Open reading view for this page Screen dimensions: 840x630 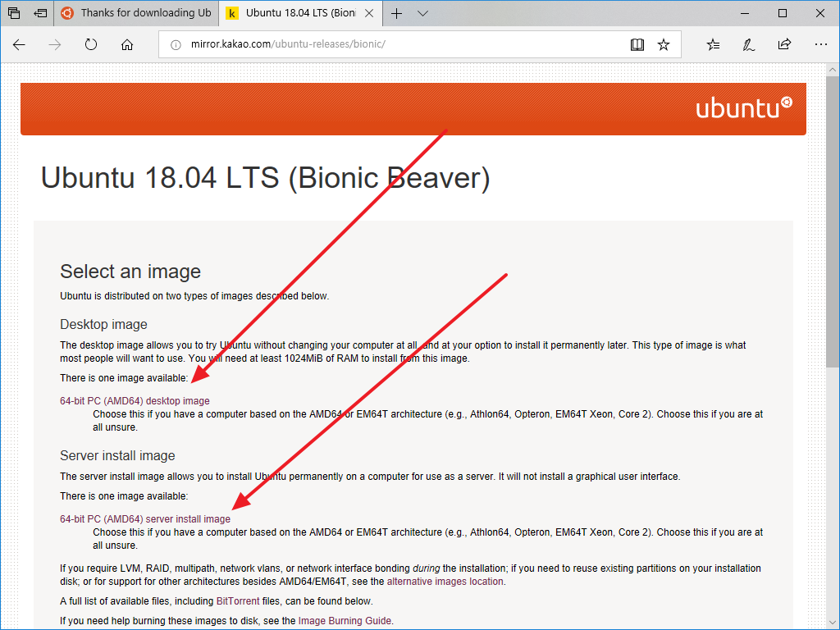point(637,44)
